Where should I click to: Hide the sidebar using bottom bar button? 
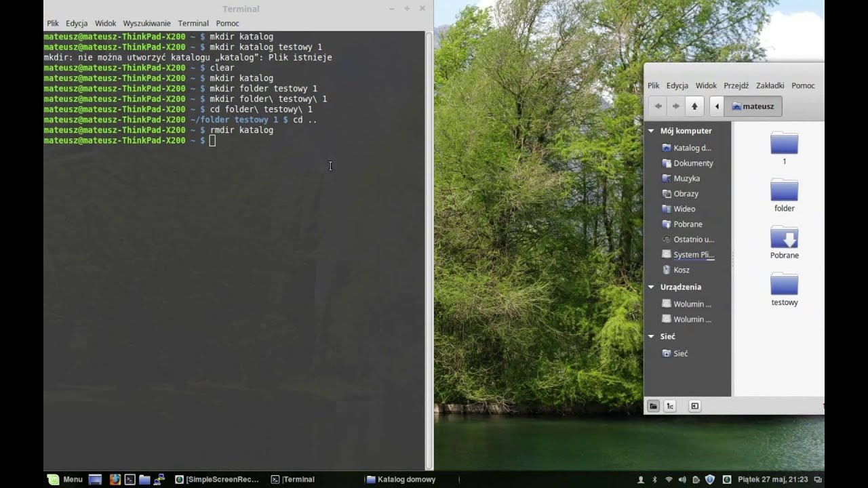pyautogui.click(x=694, y=406)
